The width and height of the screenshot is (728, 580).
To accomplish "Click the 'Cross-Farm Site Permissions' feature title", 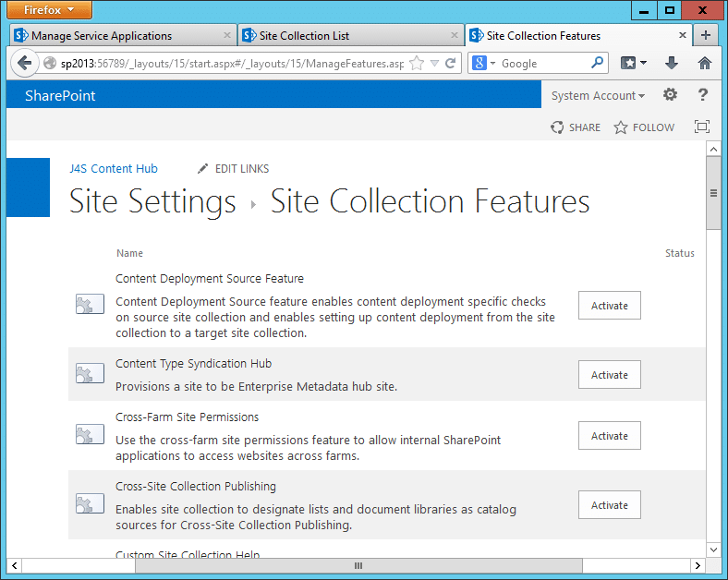I will [188, 417].
